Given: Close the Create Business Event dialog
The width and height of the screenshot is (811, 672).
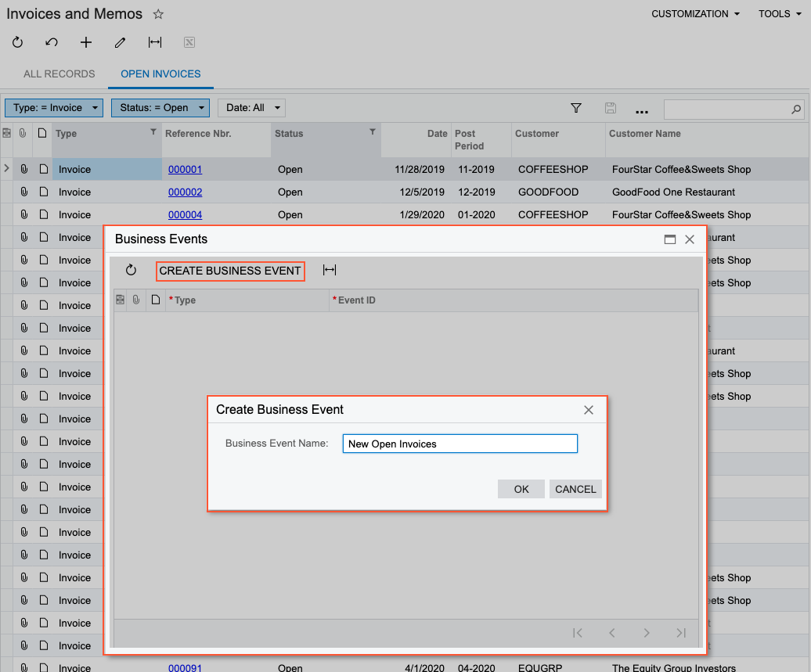Looking at the screenshot, I should (x=589, y=410).
